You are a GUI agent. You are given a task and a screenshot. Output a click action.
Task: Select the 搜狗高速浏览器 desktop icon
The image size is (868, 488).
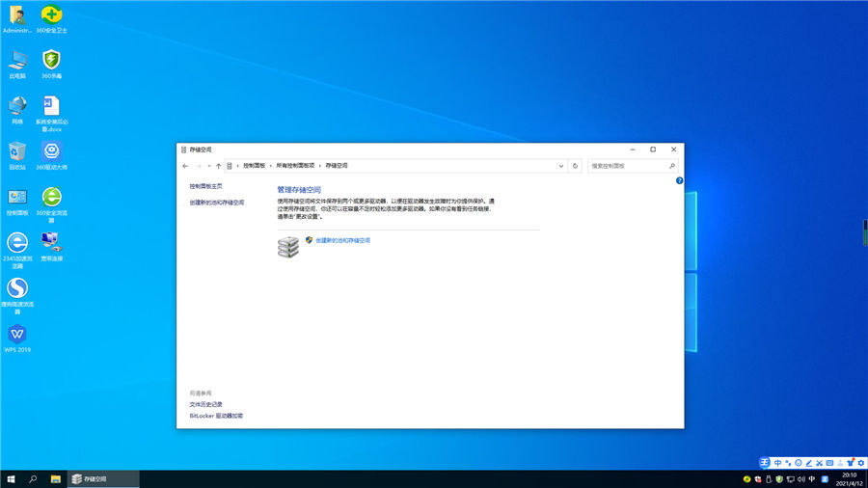(17, 289)
